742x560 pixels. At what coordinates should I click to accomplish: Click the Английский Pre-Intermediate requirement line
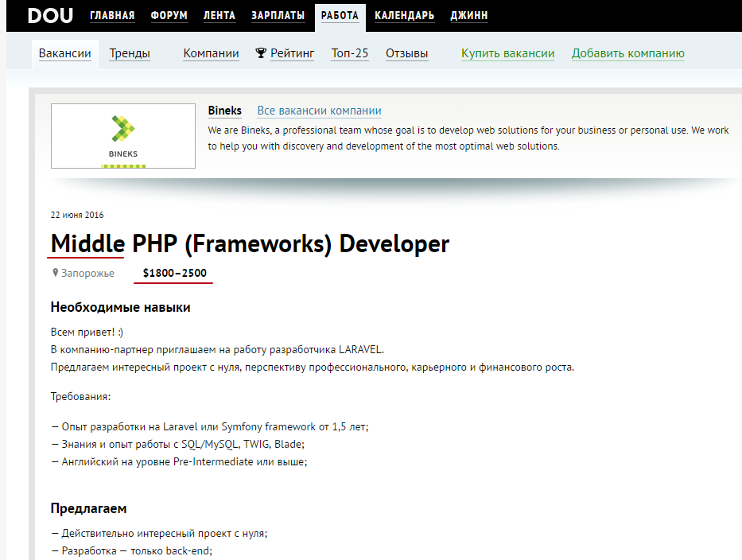(179, 462)
